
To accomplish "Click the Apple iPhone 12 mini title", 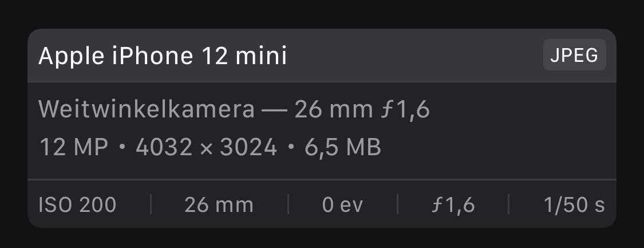I will (163, 56).
